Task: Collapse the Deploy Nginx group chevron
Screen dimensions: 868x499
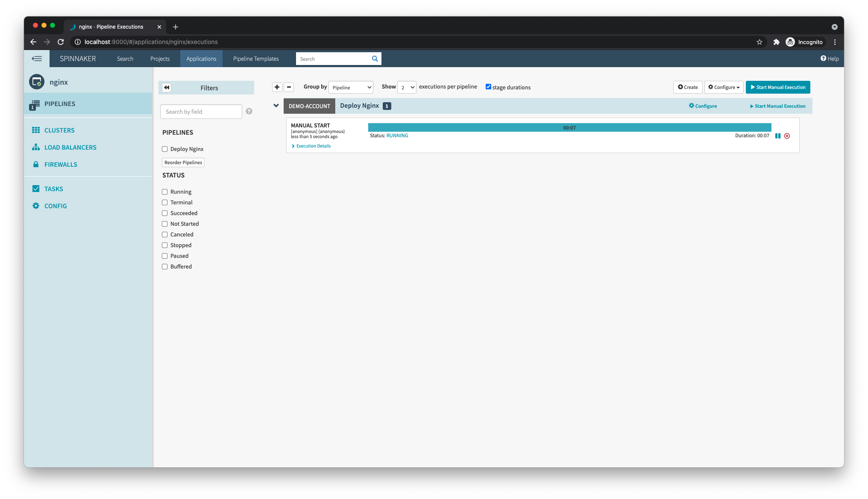Action: tap(276, 106)
